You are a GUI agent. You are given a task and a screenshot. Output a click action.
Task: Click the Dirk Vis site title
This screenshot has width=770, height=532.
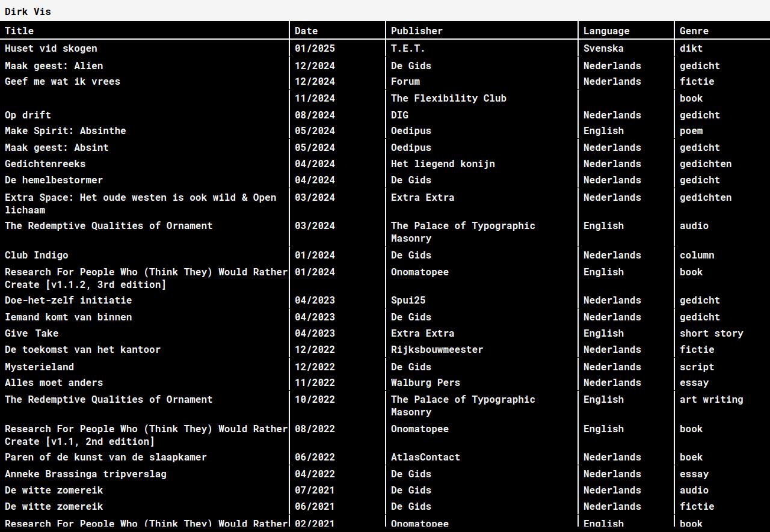pos(28,11)
